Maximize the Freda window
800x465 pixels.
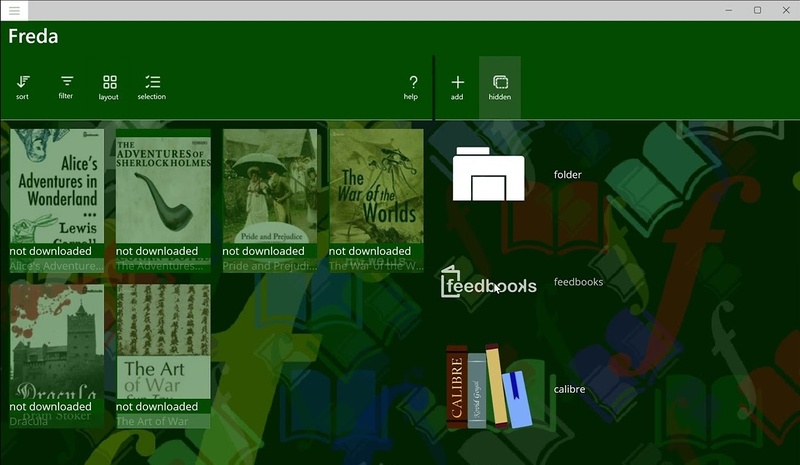point(757,10)
